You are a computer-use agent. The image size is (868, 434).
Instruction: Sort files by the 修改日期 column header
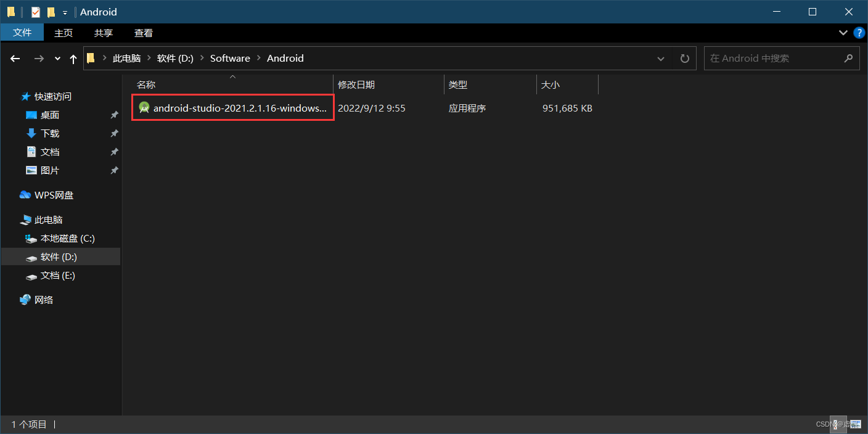[357, 84]
